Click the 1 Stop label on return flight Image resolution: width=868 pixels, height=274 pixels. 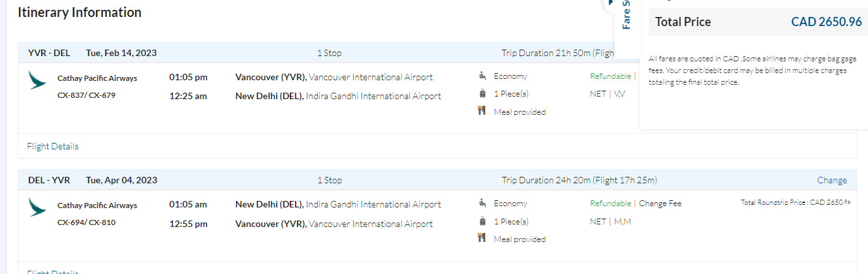(x=329, y=180)
